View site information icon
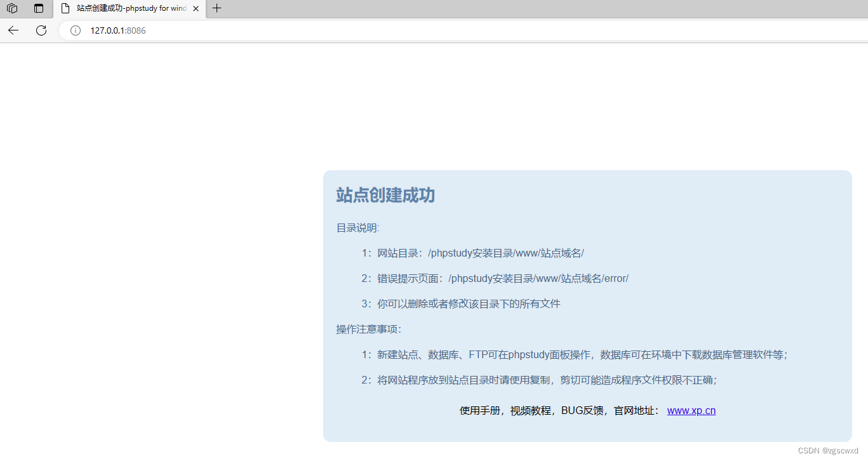This screenshot has width=868, height=461. [76, 30]
